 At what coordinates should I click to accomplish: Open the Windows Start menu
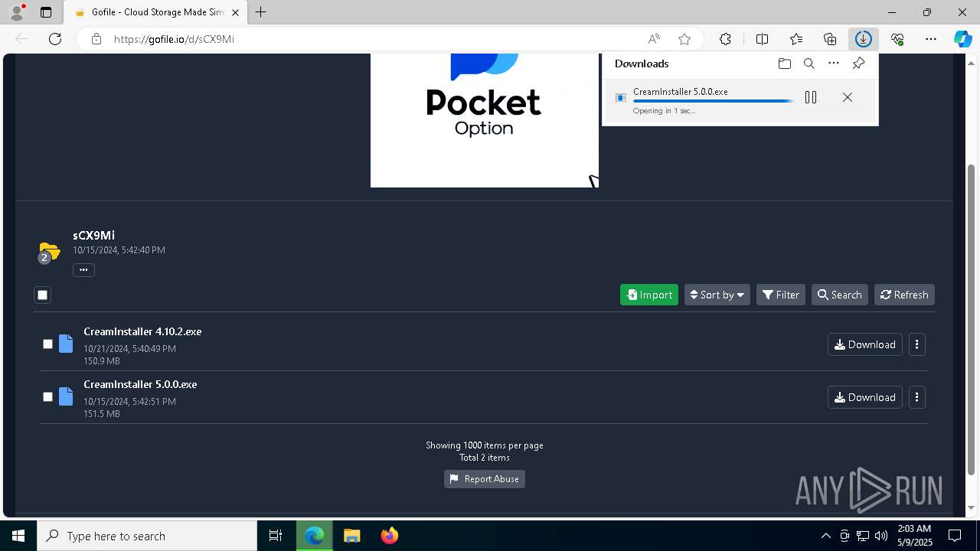point(18,536)
